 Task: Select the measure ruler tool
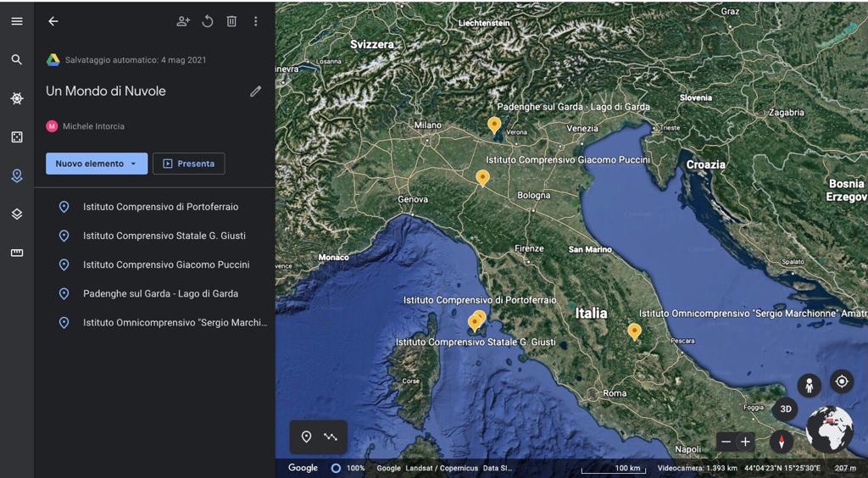click(17, 253)
